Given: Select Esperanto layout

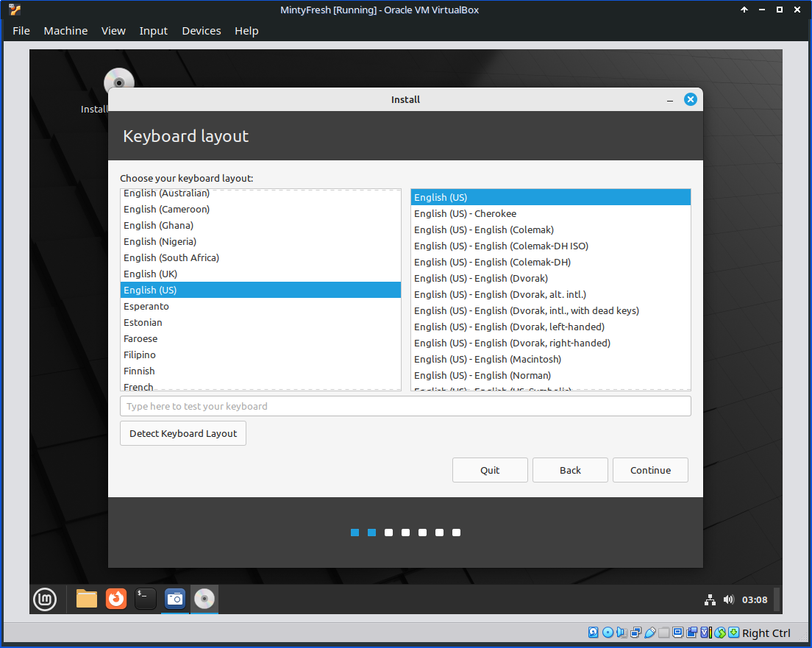Looking at the screenshot, I should 260,306.
